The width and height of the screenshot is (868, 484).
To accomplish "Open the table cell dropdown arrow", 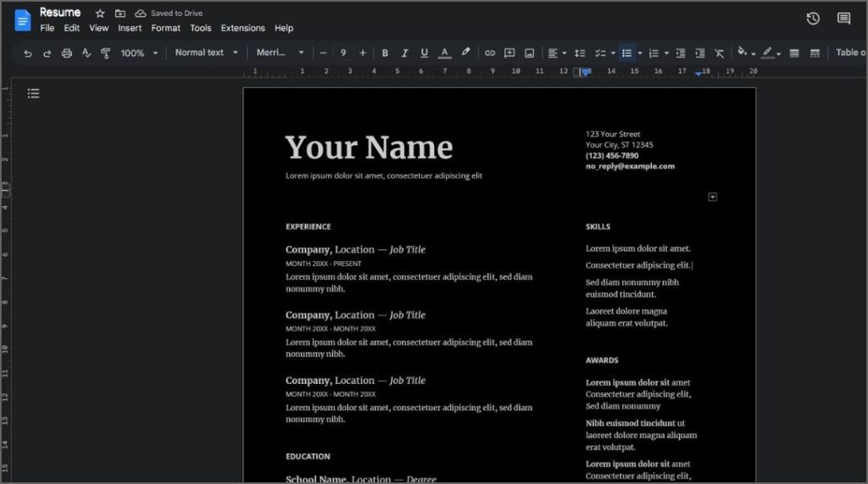I will (x=712, y=197).
